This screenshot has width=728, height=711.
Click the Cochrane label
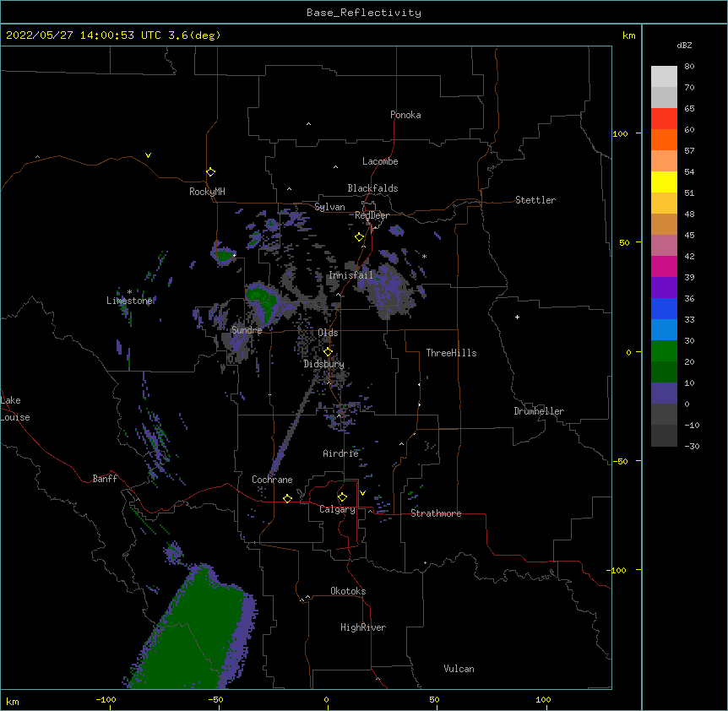point(272,480)
